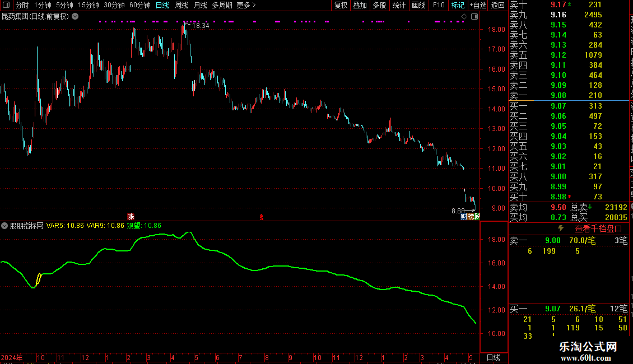
Task: Toggle the 标记 marker button
Action: (x=458, y=5)
